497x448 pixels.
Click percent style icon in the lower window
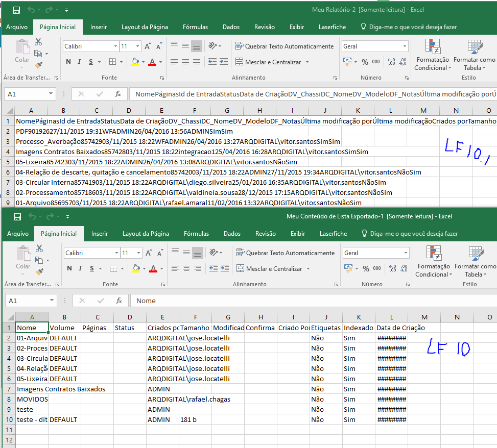(366, 268)
